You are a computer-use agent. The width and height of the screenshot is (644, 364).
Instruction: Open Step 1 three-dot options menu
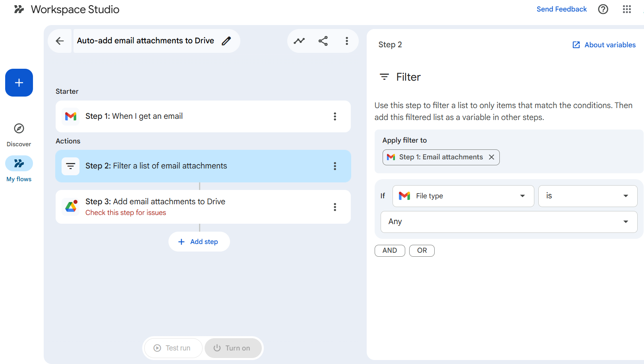pos(335,116)
